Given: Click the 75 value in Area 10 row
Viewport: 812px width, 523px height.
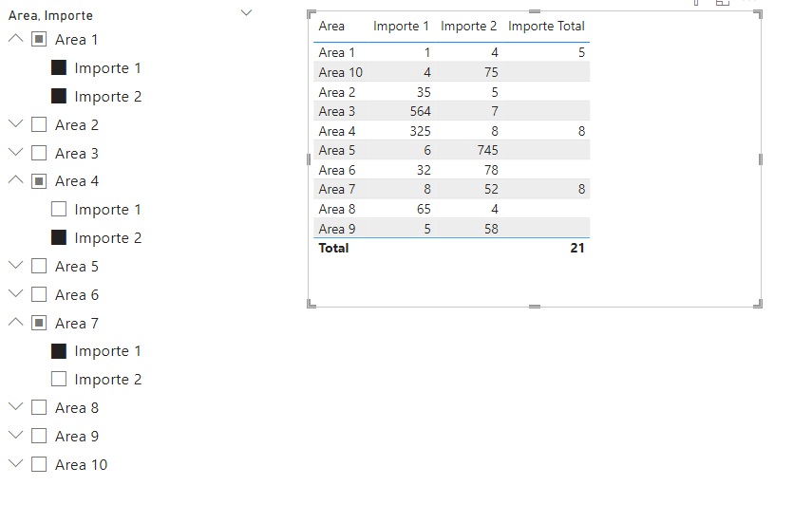Looking at the screenshot, I should coord(491,72).
